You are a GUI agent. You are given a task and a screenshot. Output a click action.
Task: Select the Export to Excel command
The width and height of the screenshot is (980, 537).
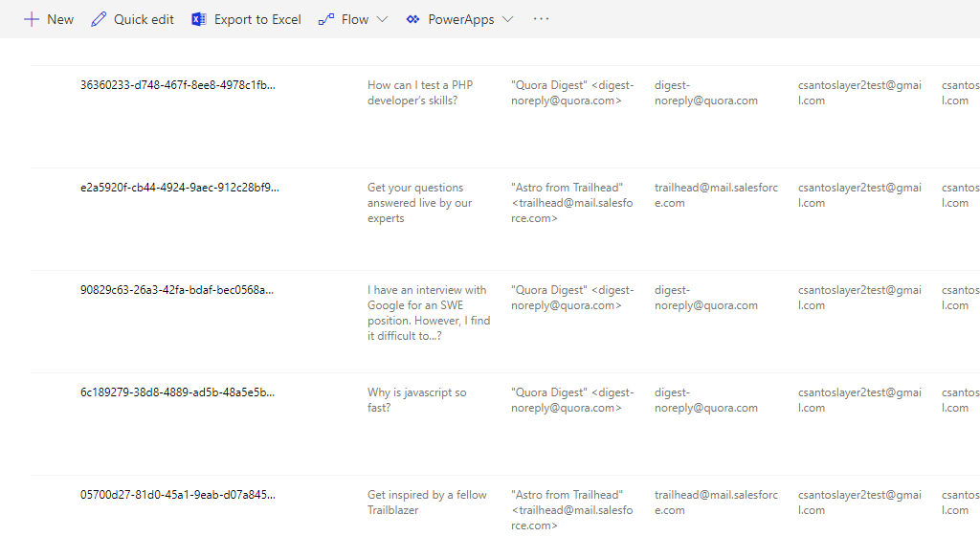[257, 19]
